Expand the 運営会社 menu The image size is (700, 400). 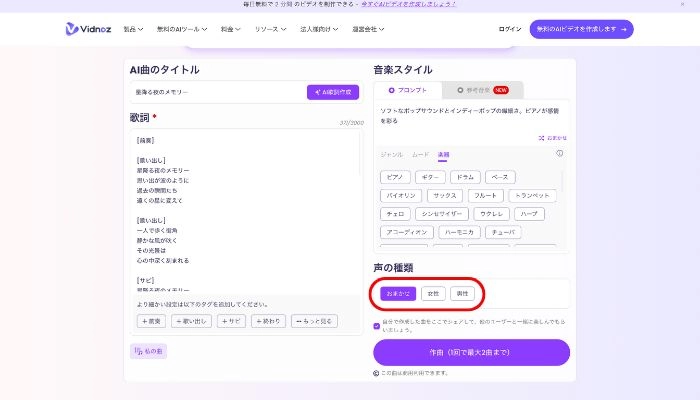coord(368,29)
